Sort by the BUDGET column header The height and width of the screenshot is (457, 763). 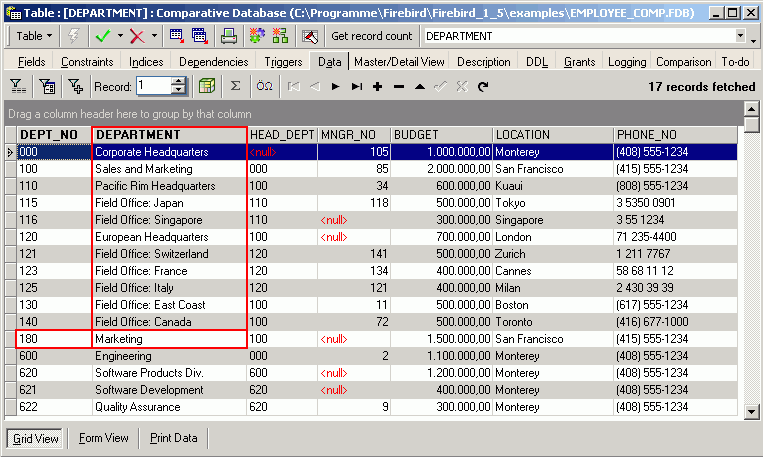point(441,135)
